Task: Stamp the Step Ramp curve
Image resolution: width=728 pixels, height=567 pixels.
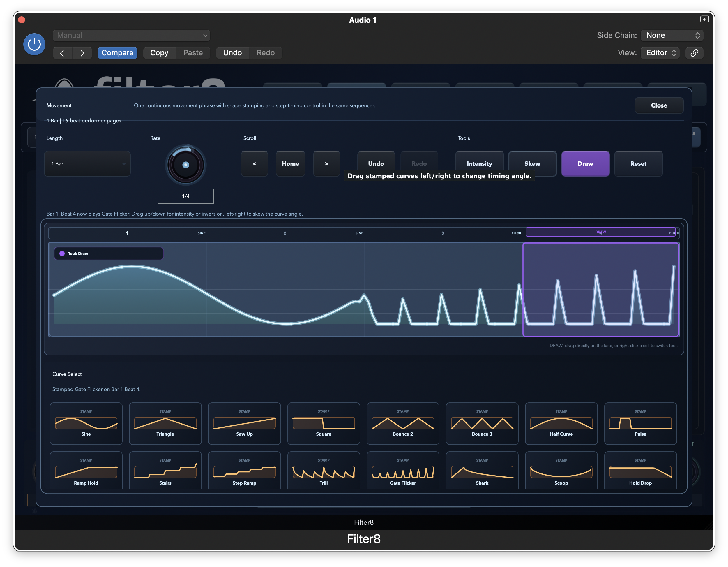Action: click(244, 471)
